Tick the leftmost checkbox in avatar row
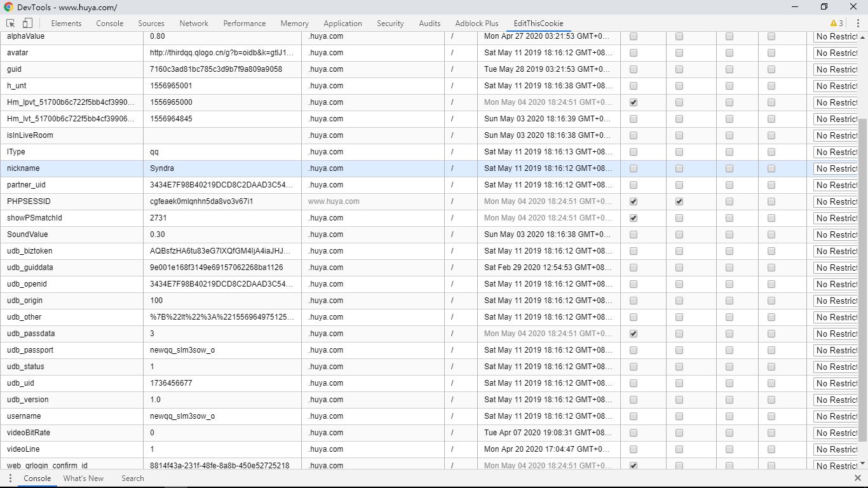The width and height of the screenshot is (868, 488). point(633,53)
